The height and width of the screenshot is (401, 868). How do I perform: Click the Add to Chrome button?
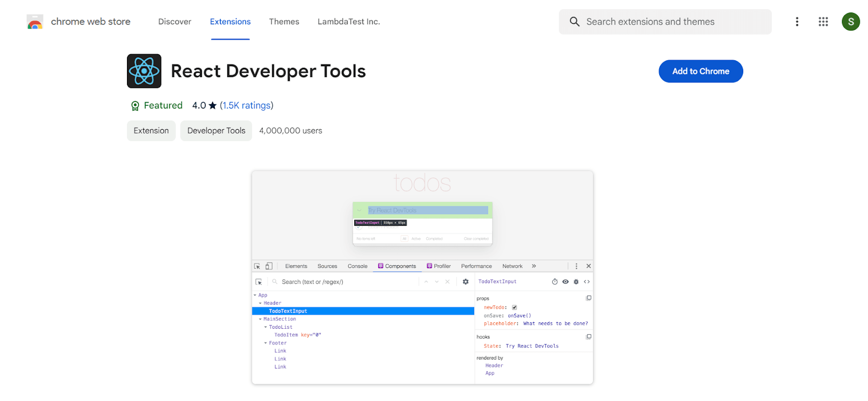click(701, 71)
